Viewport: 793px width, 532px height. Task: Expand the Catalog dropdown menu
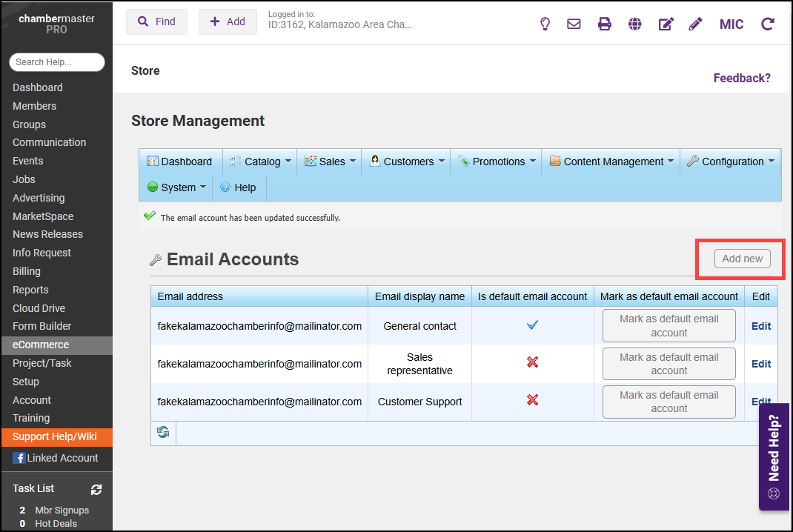(x=262, y=162)
